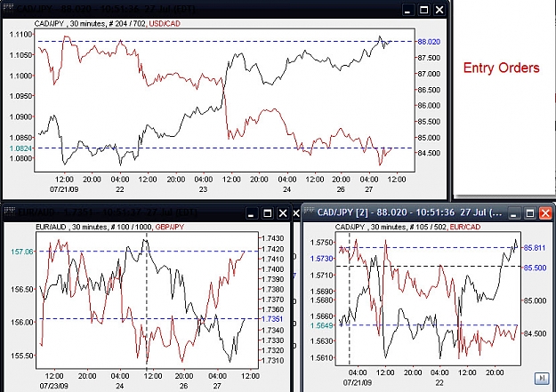The height and width of the screenshot is (392, 556).
Task: Click the 1.7351 price label in EUR/AUD chart
Action: (x=272, y=319)
